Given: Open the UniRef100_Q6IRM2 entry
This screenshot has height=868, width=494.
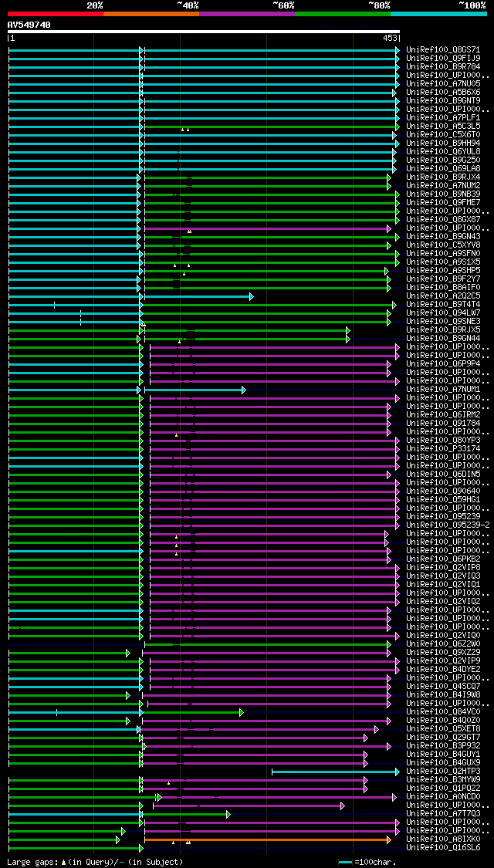Looking at the screenshot, I should tap(443, 414).
